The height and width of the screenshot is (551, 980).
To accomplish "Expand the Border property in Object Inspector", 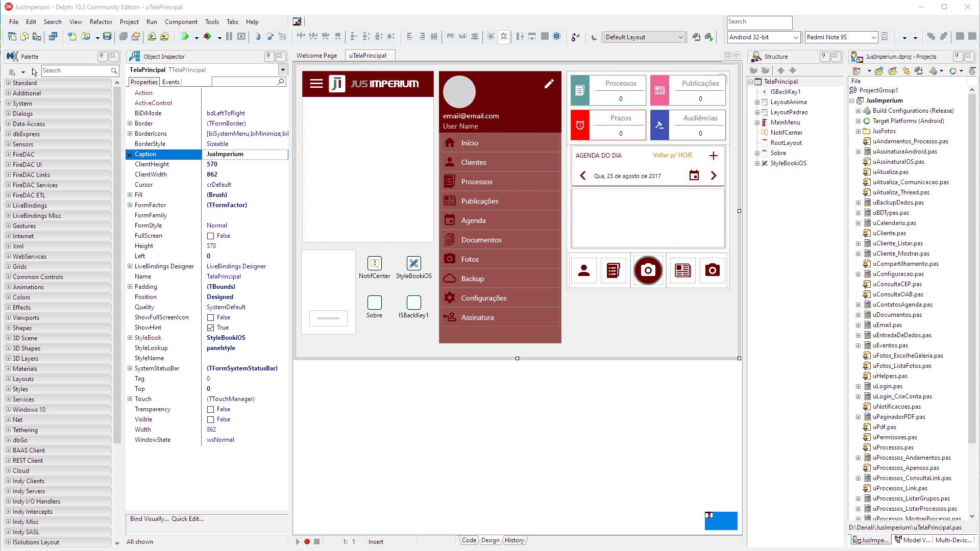I will click(x=130, y=123).
